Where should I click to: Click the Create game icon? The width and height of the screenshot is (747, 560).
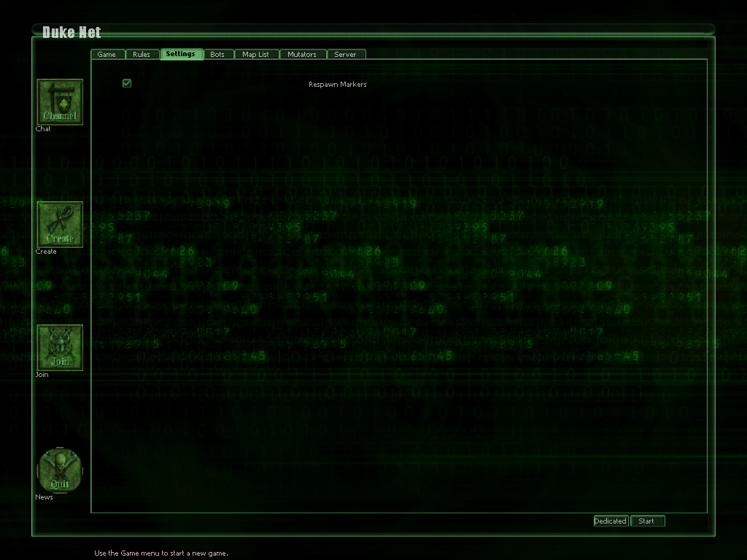click(x=60, y=225)
